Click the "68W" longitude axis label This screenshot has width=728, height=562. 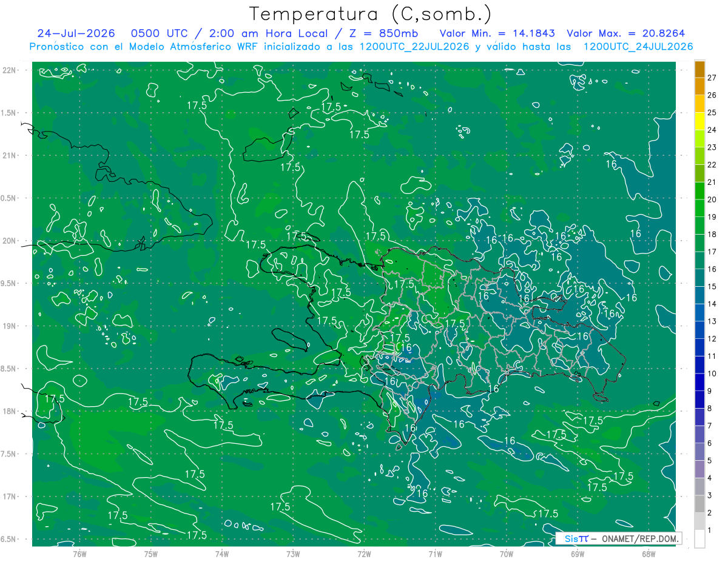click(x=648, y=554)
